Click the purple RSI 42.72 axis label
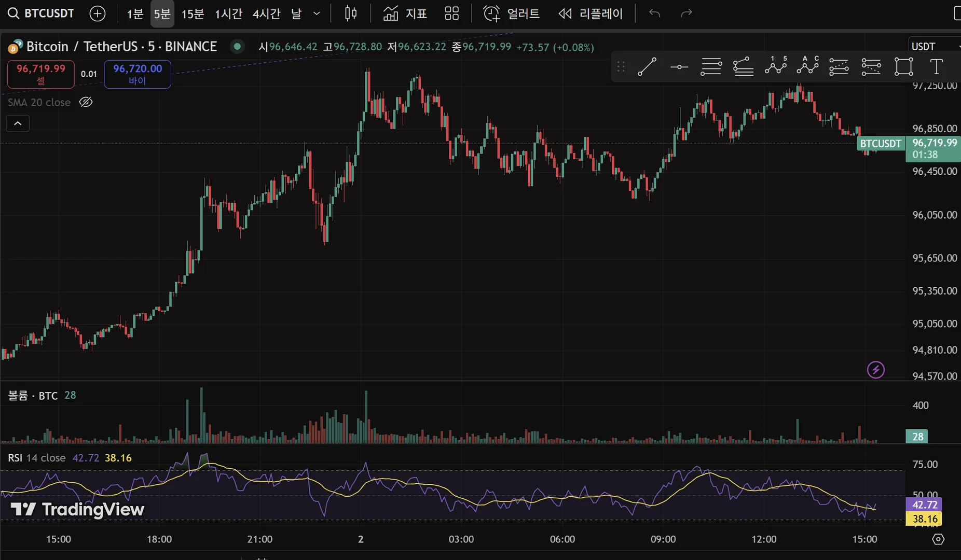 pos(924,505)
